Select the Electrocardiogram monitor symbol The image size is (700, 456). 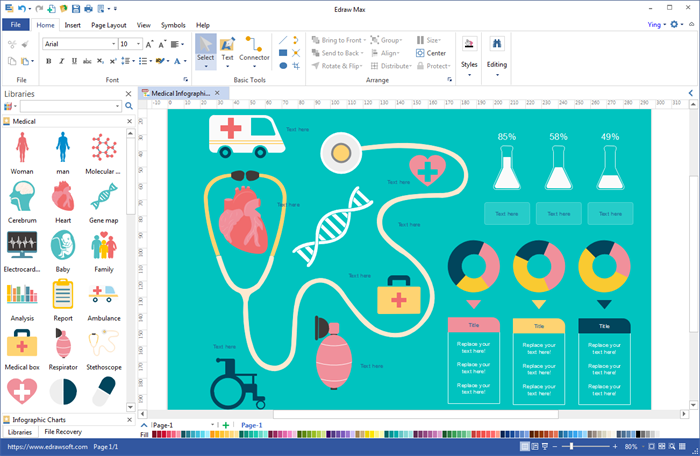pos(22,245)
